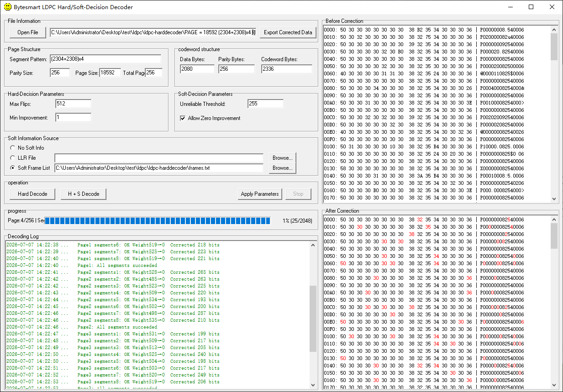The width and height of the screenshot is (563, 392).
Task: Click the Open File button
Action: pos(28,32)
